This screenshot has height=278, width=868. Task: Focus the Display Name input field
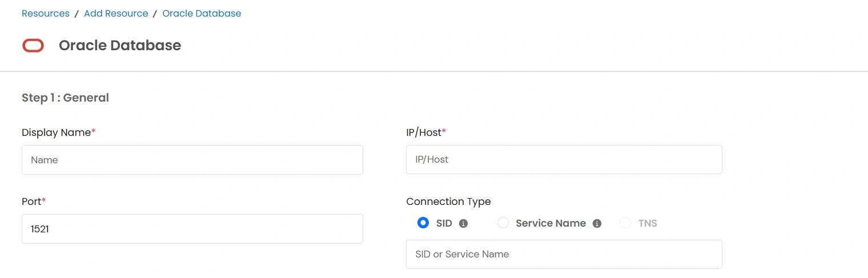[192, 160]
